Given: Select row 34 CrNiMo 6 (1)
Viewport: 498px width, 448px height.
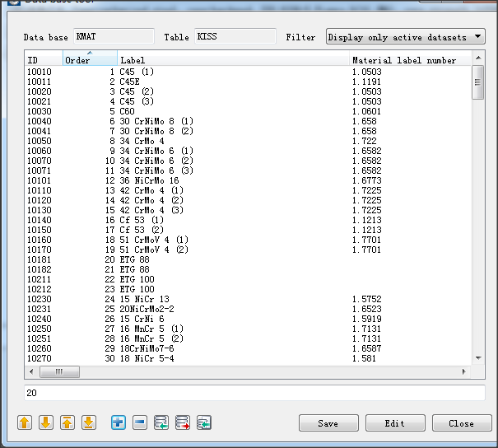Looking at the screenshot, I should tap(248, 151).
